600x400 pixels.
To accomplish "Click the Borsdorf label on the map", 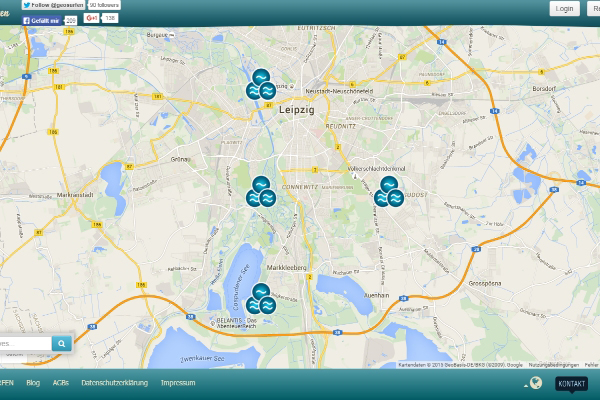I will 544,89.
